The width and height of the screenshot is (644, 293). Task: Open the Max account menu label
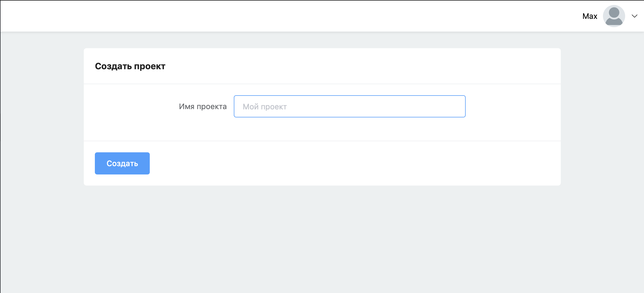(x=590, y=16)
